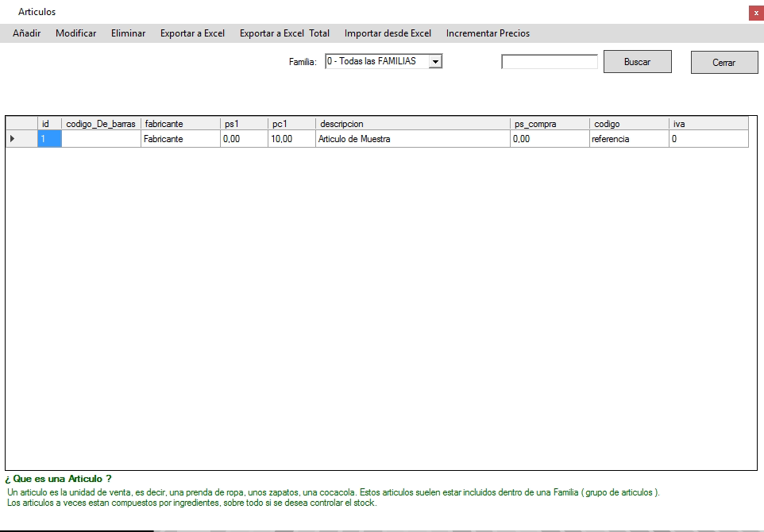Viewport: 764px width, 532px height.
Task: Select the pc1 cell 10,00
Action: pos(291,139)
